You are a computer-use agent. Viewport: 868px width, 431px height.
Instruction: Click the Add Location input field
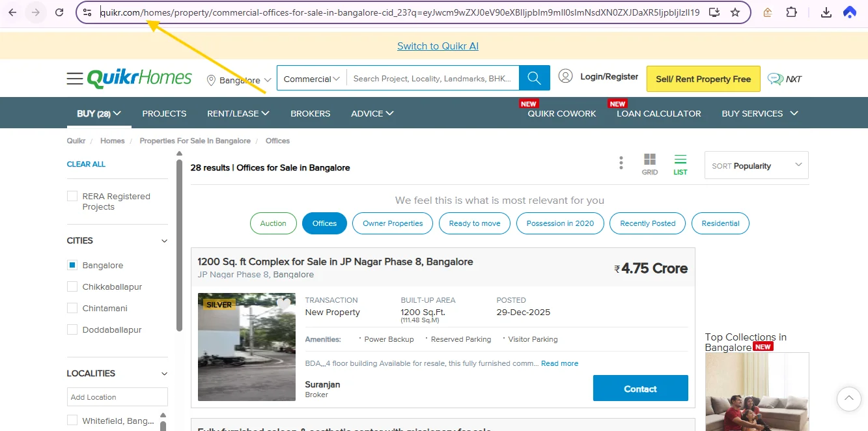pyautogui.click(x=117, y=396)
